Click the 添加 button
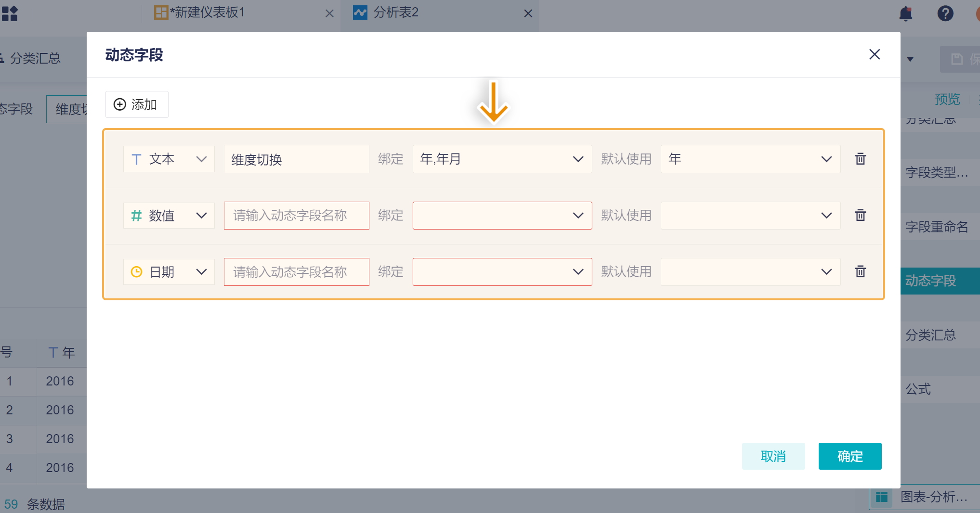This screenshot has height=513, width=980. point(137,104)
